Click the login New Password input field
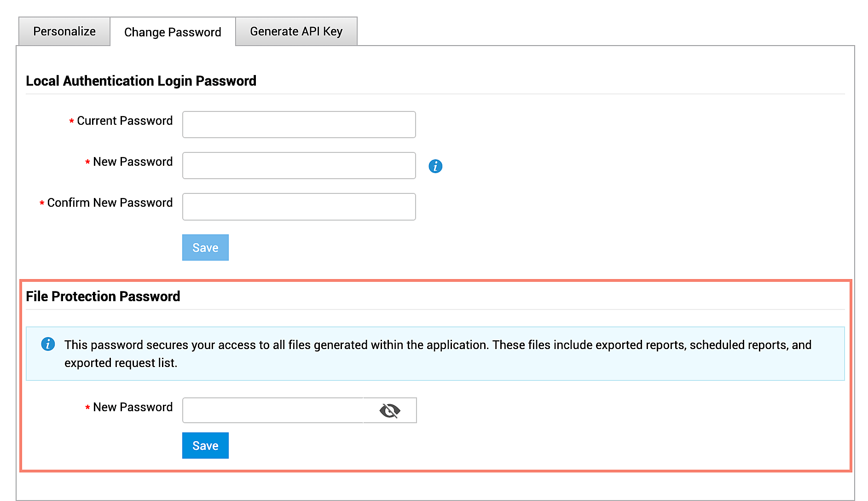Image resolution: width=868 pixels, height=501 pixels. pyautogui.click(x=299, y=165)
